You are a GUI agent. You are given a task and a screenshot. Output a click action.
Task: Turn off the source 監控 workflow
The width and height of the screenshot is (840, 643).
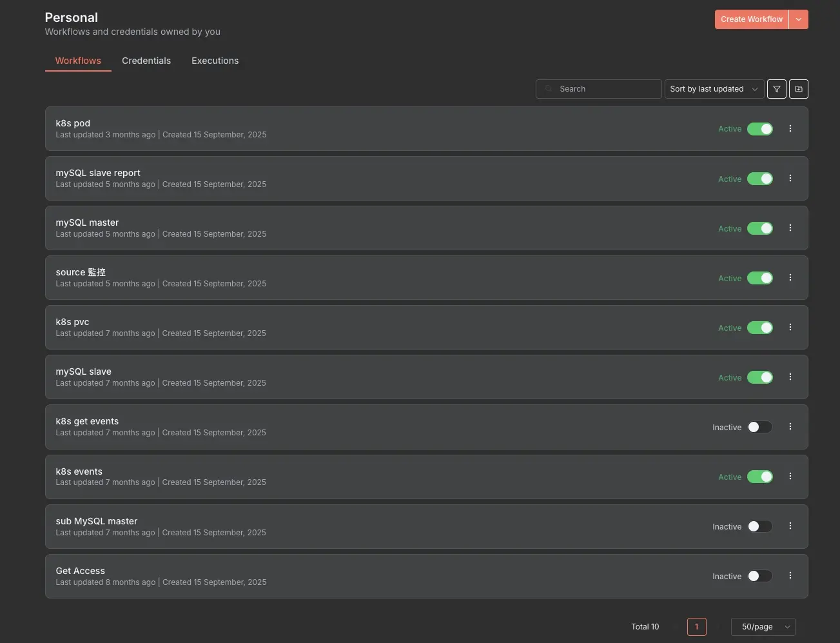pyautogui.click(x=759, y=278)
